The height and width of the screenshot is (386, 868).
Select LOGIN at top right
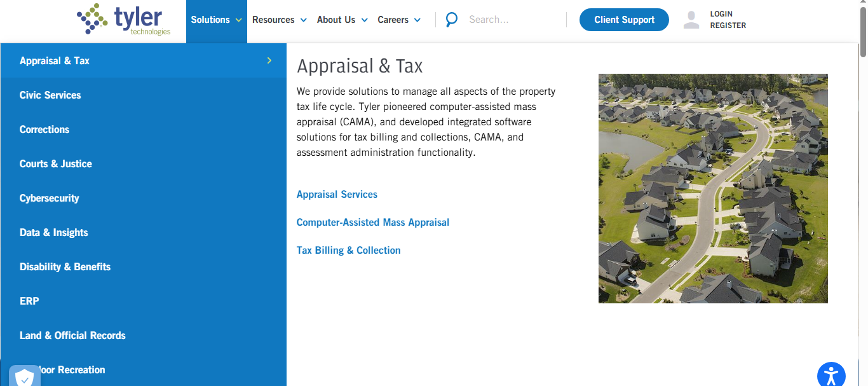tap(722, 13)
